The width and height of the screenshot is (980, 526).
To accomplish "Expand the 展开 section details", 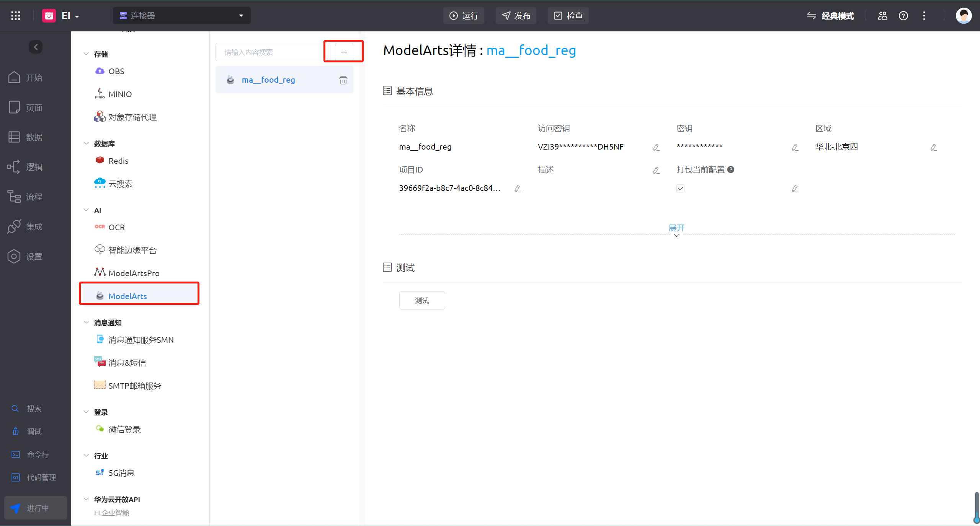I will (676, 228).
